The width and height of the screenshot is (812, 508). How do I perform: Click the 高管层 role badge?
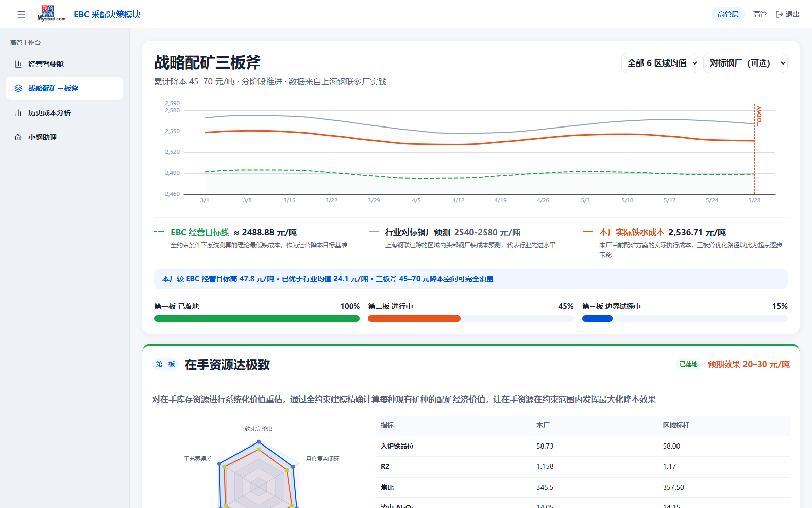point(728,14)
